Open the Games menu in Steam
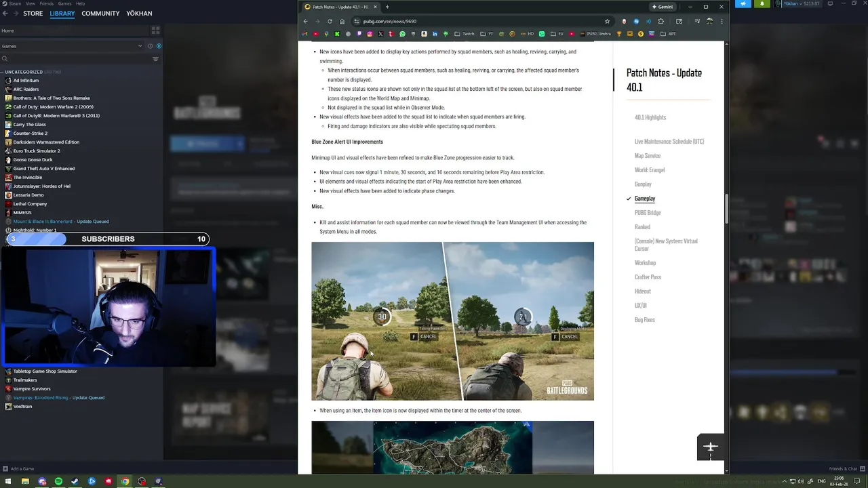 click(x=64, y=3)
